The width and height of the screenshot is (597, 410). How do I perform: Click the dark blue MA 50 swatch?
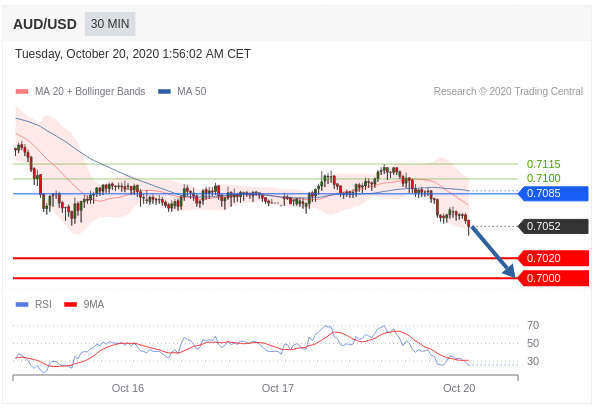point(164,92)
